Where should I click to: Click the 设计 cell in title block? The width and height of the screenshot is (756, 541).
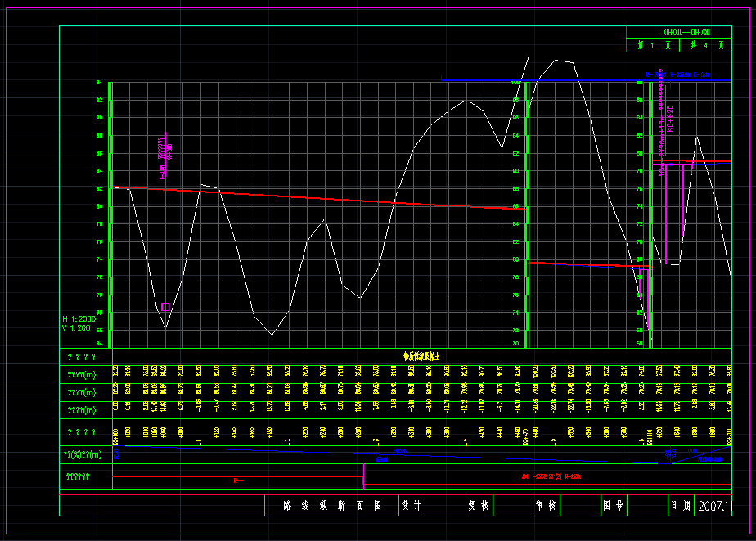[411, 506]
